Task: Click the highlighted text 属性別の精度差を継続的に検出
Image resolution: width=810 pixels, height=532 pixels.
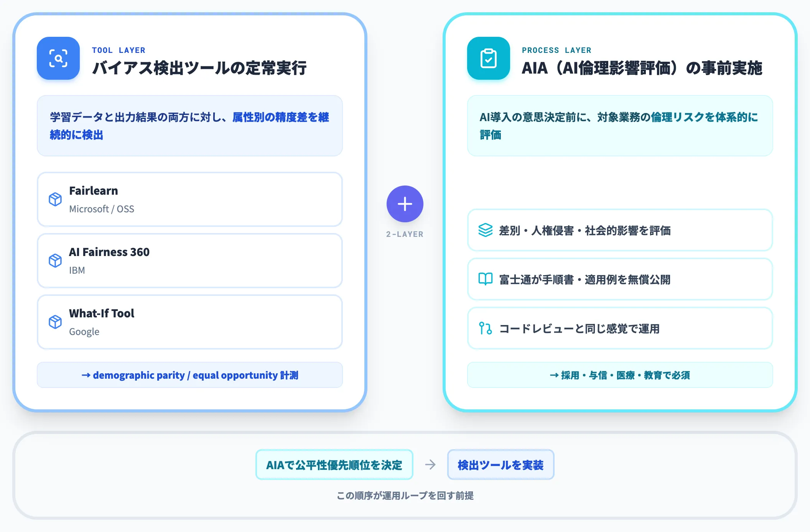Action: (x=189, y=126)
